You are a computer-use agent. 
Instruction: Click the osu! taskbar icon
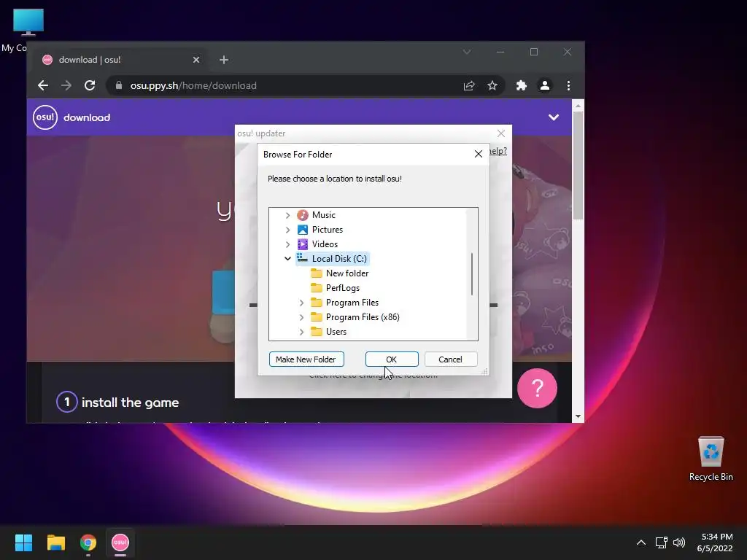[x=120, y=542]
